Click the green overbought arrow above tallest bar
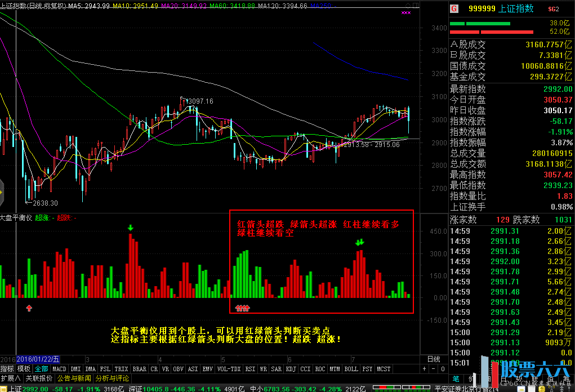Screen dimensions: 575x392 click(x=131, y=228)
